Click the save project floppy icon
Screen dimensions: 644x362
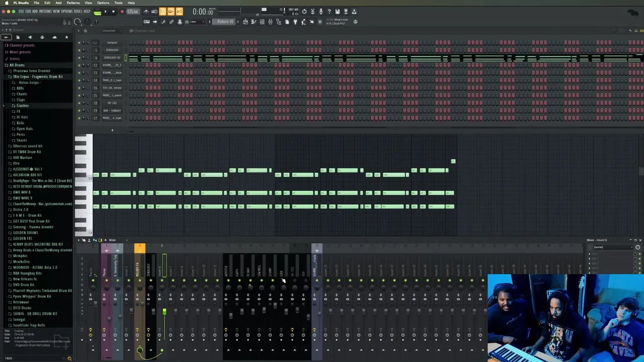pos(337,12)
